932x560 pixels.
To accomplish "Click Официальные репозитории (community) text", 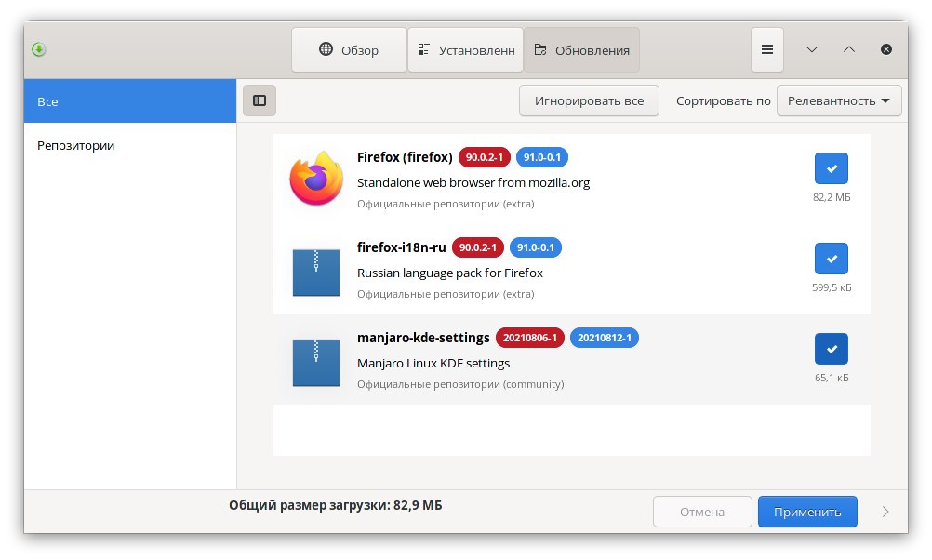I will pos(460,384).
